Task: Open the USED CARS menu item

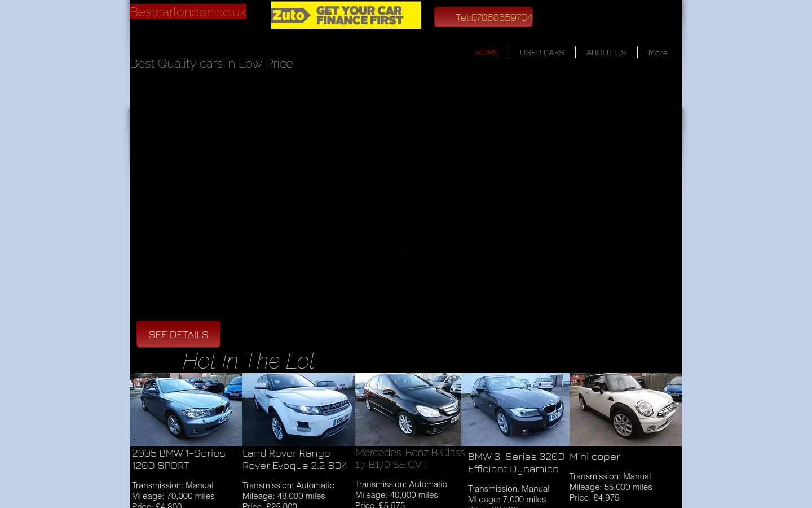Action: 542,52
